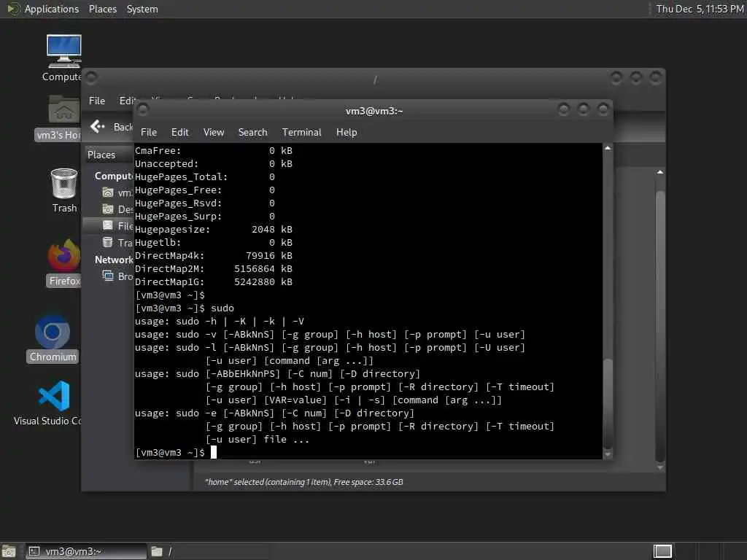Viewport: 747px width, 560px height.
Task: Click the file manager window menu button
Action: click(x=91, y=77)
